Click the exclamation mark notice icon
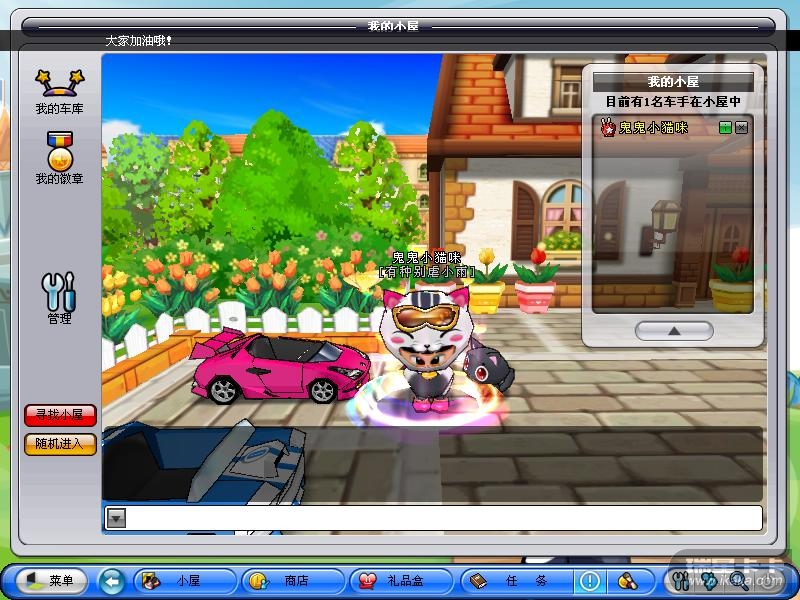Image resolution: width=800 pixels, height=600 pixels. 590,581
